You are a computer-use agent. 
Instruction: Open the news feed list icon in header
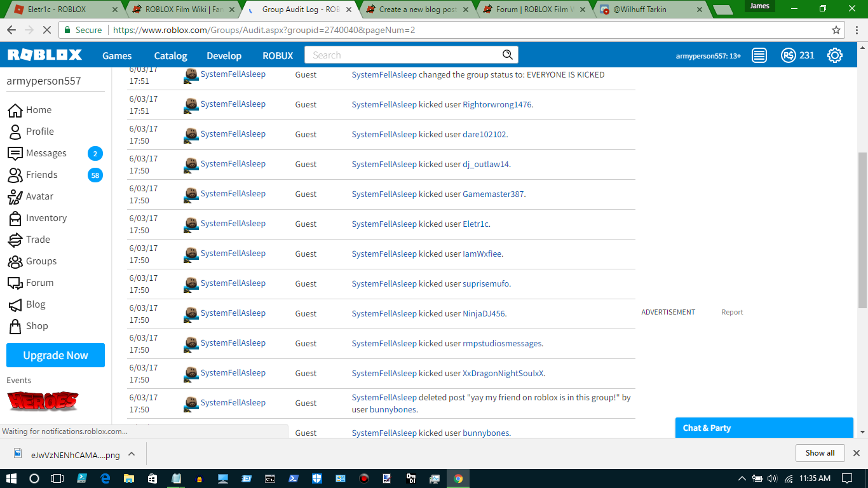pos(759,55)
